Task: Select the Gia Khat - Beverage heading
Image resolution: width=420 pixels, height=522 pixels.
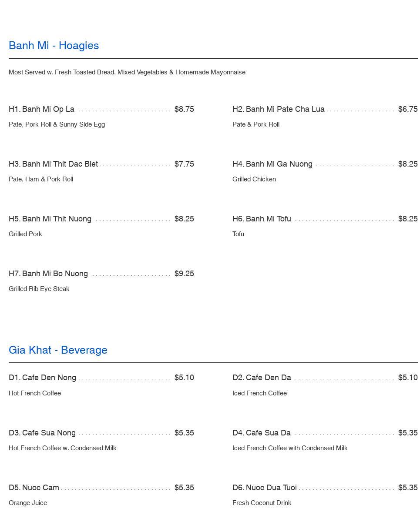Action: pos(58,350)
